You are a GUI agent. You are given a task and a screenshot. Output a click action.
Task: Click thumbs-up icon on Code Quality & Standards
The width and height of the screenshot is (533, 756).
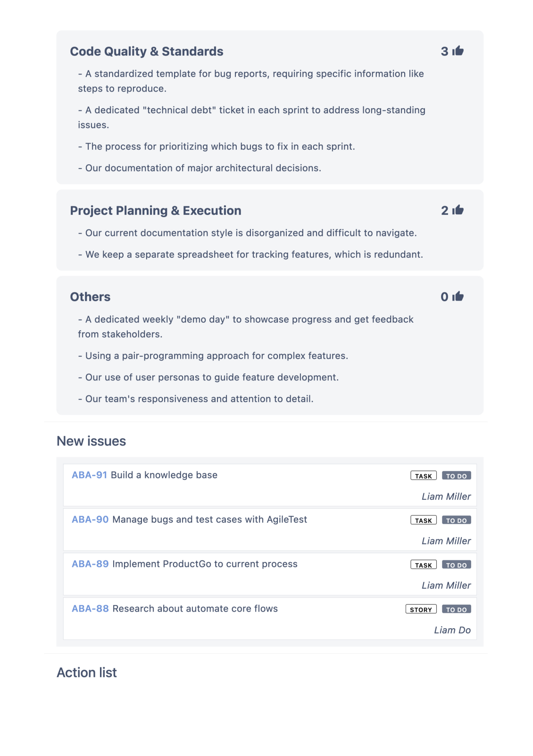point(458,51)
